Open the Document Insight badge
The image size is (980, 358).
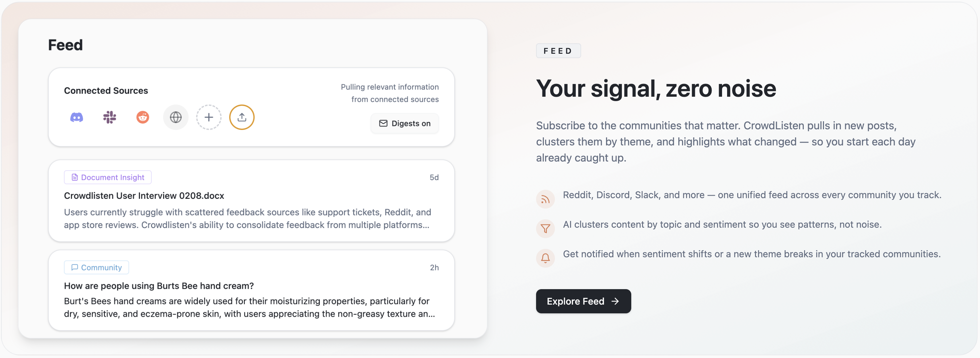[108, 177]
